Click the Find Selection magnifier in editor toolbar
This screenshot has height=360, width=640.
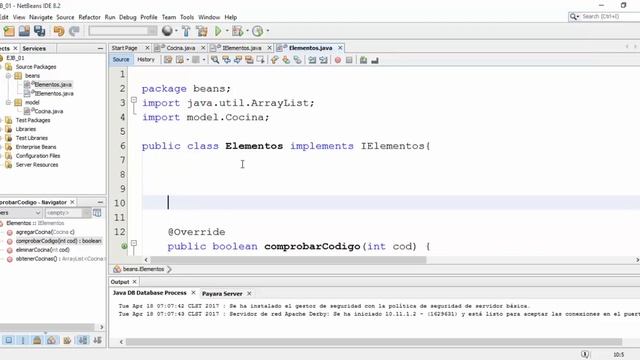(x=215, y=60)
